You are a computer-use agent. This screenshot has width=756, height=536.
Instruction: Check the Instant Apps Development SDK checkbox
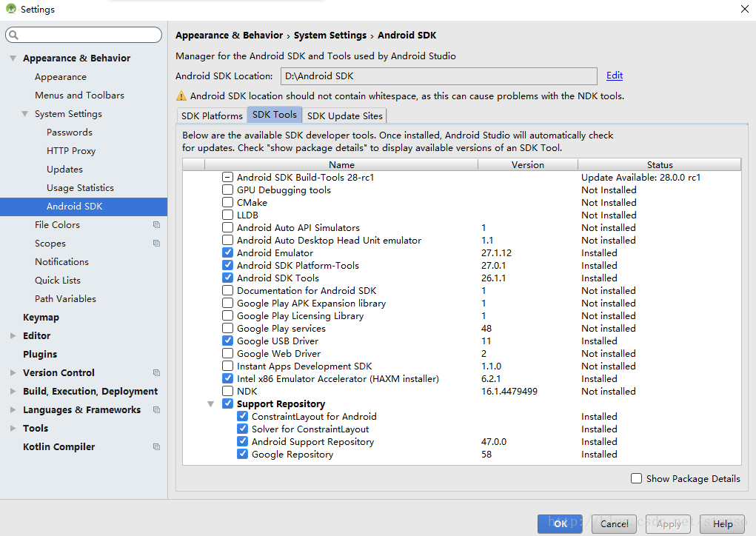227,366
